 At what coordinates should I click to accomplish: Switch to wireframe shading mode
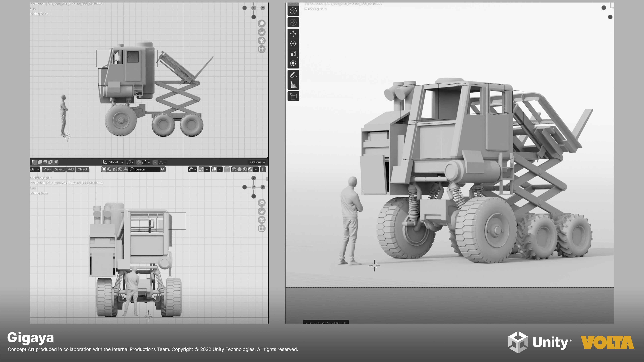[x=234, y=169]
